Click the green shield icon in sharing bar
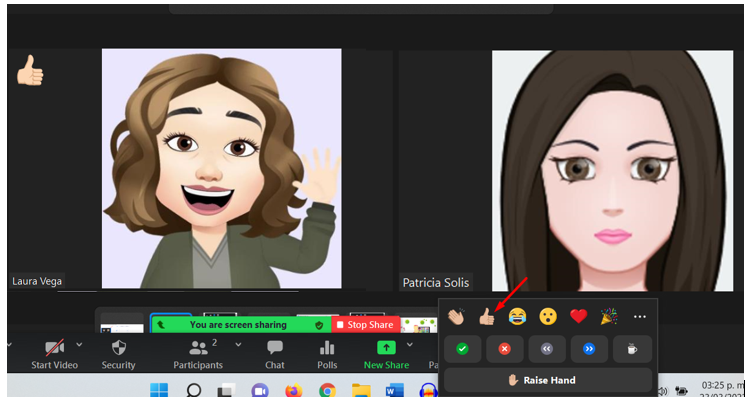Screen dimensions: 747x398 pyautogui.click(x=319, y=325)
